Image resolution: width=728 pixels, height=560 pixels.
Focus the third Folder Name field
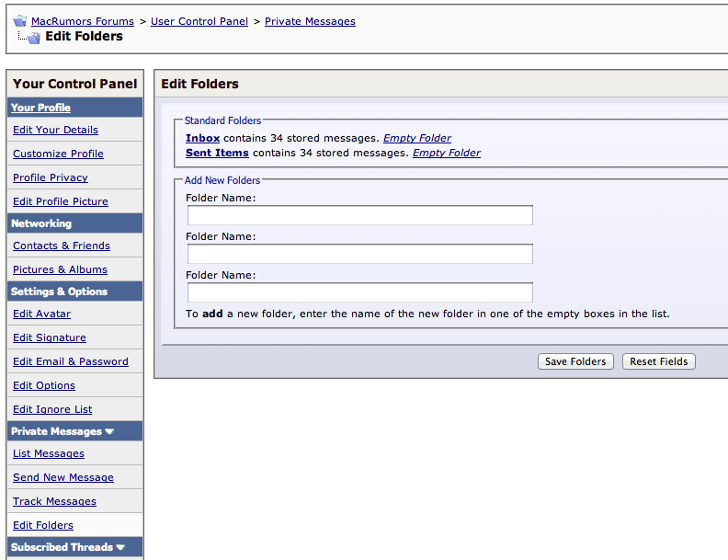(x=360, y=292)
